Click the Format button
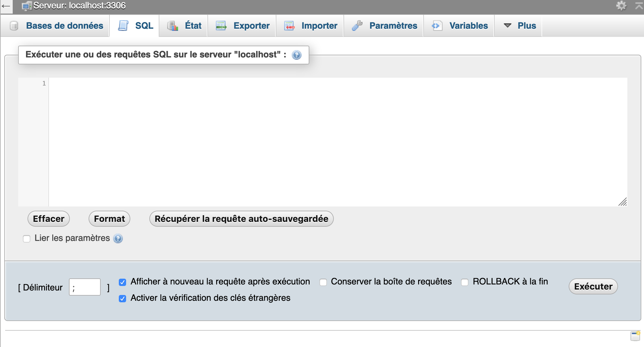The width and height of the screenshot is (644, 347). (x=109, y=219)
